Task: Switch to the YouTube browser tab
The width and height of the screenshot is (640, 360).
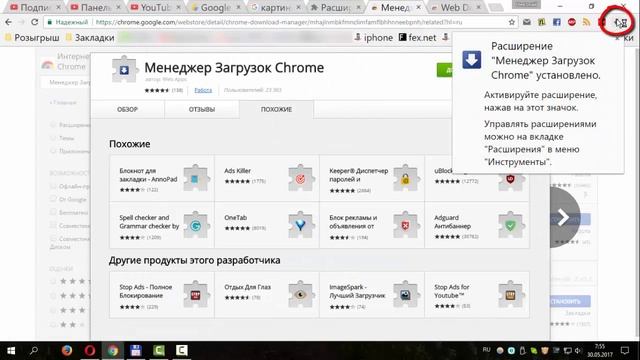Action: 155,7
